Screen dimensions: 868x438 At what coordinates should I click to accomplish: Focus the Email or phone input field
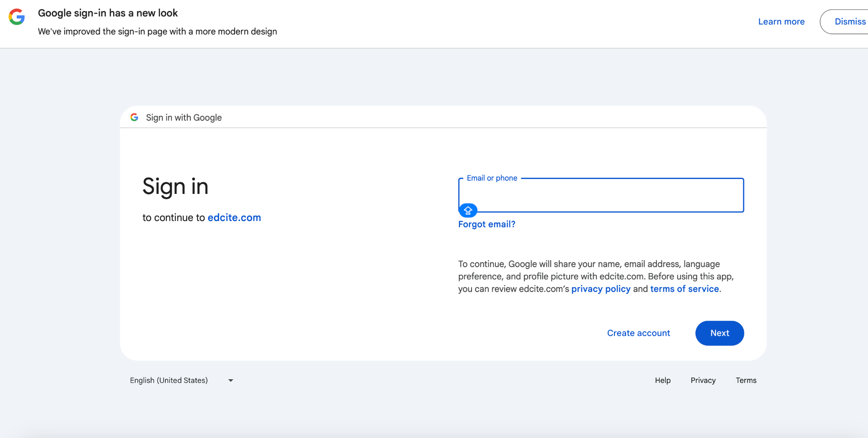click(x=601, y=195)
